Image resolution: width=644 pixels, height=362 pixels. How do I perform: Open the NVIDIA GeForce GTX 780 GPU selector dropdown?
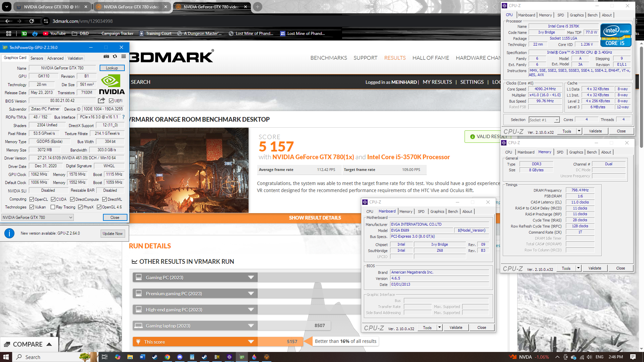(x=37, y=217)
